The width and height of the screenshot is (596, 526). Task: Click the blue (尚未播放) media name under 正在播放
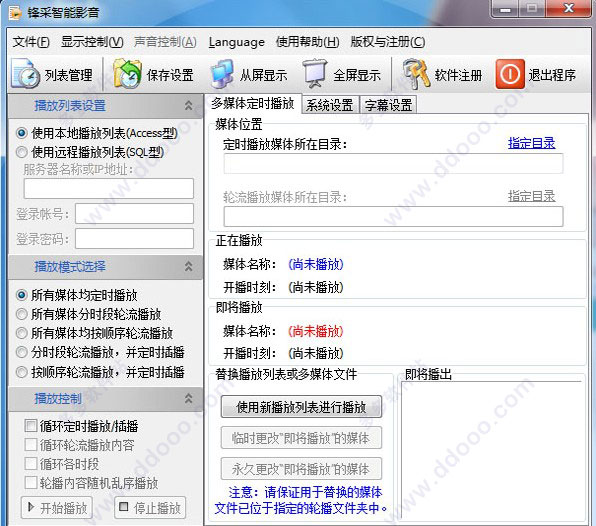(316, 264)
